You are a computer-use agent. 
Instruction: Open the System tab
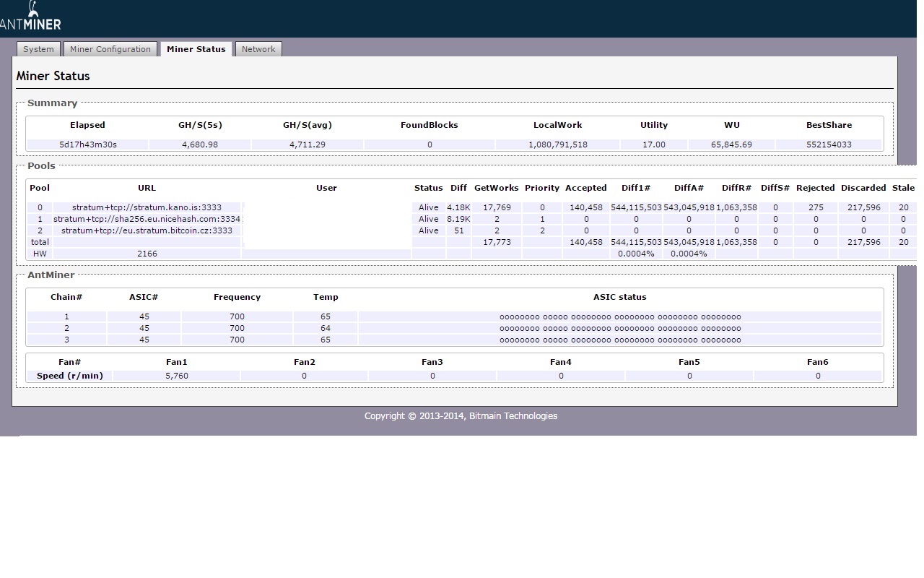[x=38, y=49]
